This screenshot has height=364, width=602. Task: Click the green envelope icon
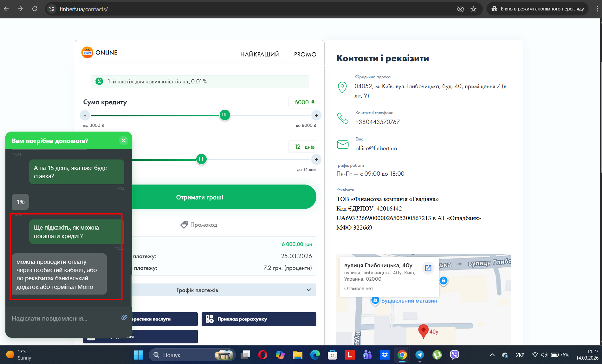(x=343, y=145)
